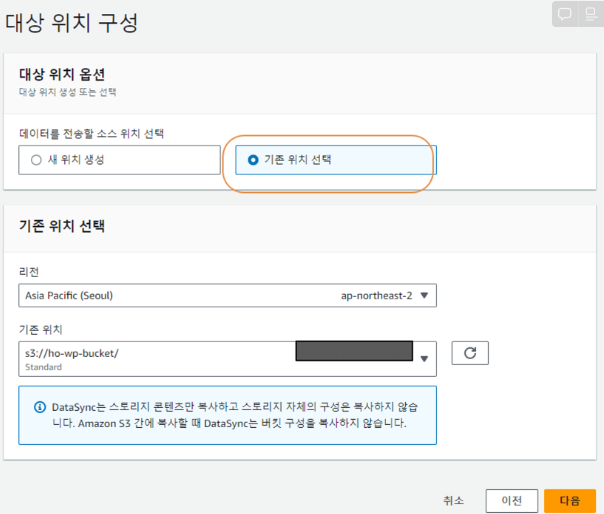Open the feedback speech bubble icon
The height and width of the screenshot is (514, 604).
pyautogui.click(x=565, y=14)
